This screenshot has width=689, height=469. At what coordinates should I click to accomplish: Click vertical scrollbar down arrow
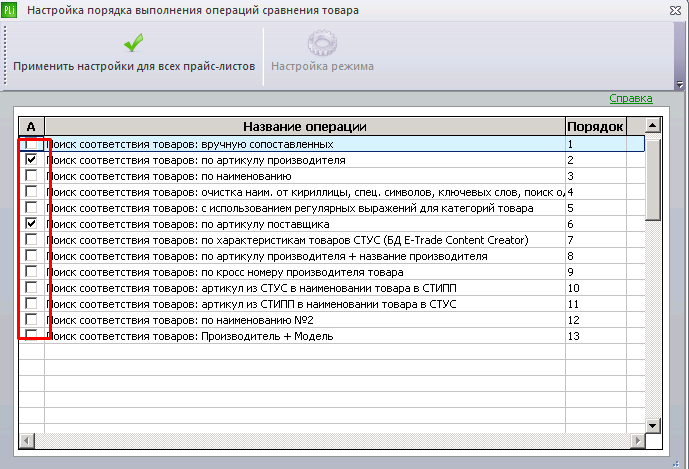(x=653, y=425)
